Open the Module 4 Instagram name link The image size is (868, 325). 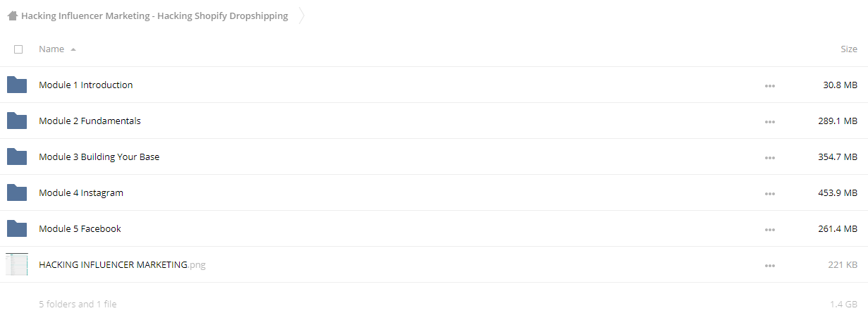(x=81, y=192)
